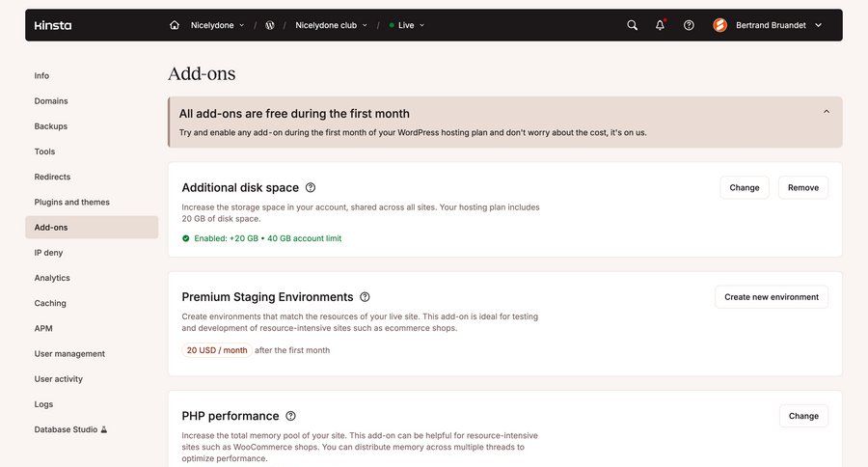Show help for PHP performance
868x467 pixels.
(x=290, y=416)
